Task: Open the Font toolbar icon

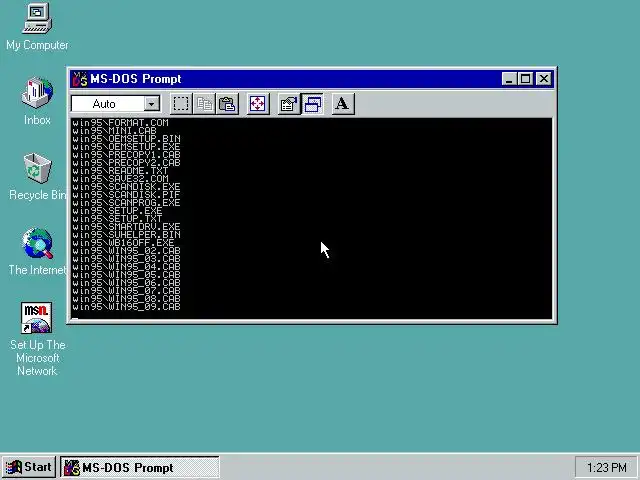Action: coord(342,104)
